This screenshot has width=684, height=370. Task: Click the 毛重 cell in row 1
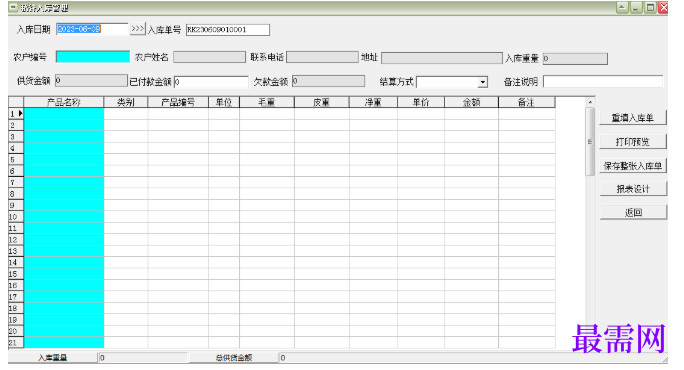coord(267,113)
